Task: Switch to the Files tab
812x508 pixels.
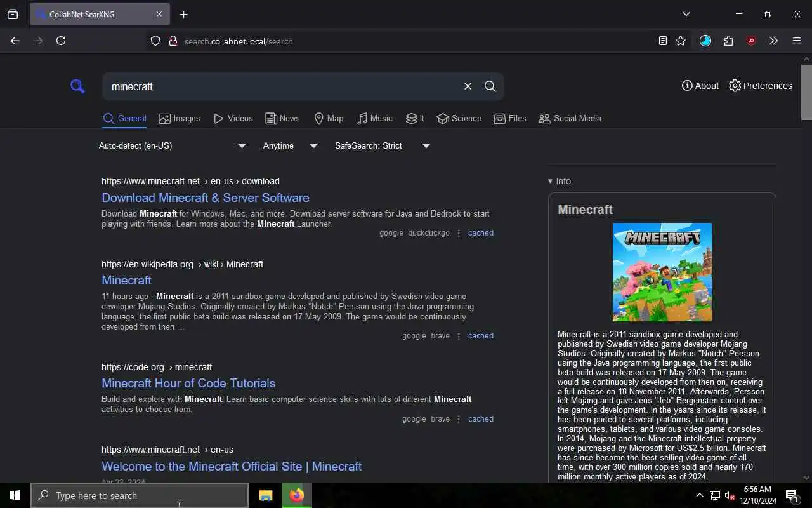Action: [510, 119]
